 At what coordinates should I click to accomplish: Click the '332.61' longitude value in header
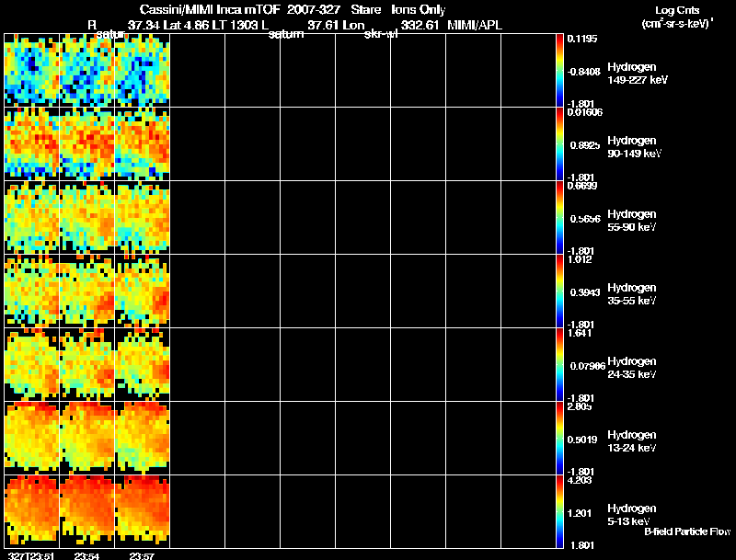420,25
